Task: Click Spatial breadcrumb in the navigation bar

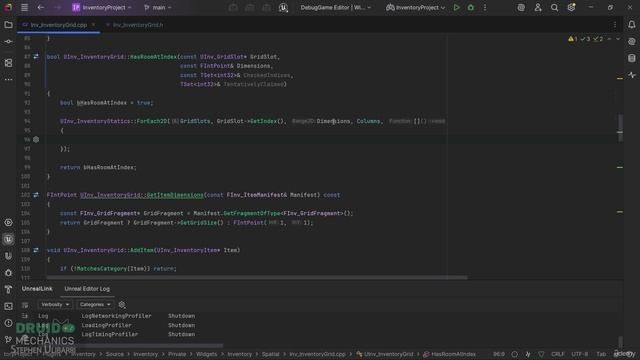Action: click(x=271, y=354)
